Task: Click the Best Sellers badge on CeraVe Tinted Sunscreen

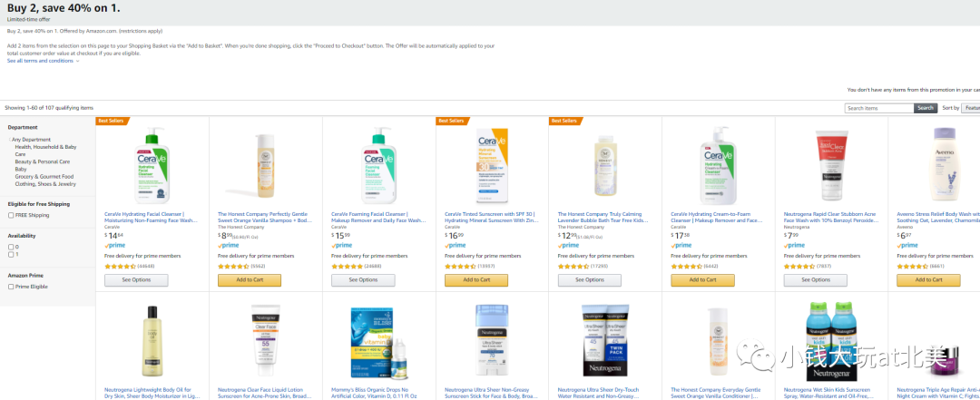Action: (447, 121)
